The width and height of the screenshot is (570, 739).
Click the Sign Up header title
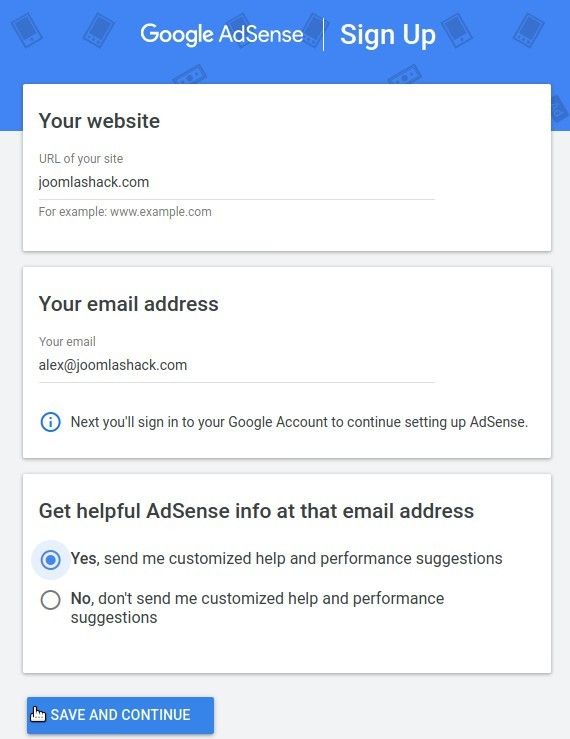click(x=388, y=35)
